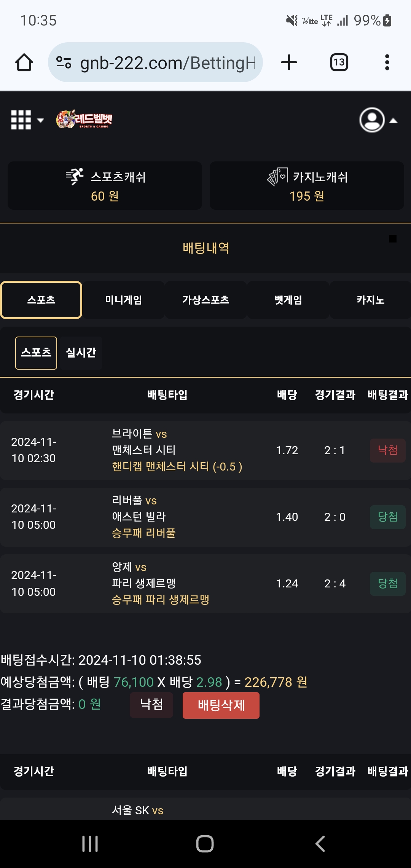411x868 pixels.
Task: Expand the arrow next to profile avatar
Action: (393, 121)
